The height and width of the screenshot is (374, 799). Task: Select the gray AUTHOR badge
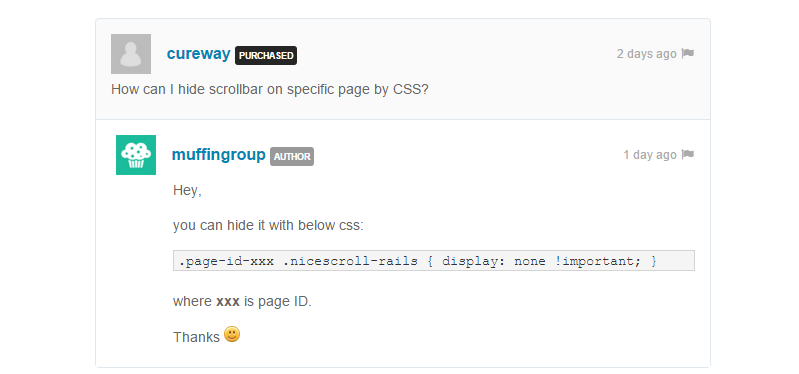click(292, 156)
